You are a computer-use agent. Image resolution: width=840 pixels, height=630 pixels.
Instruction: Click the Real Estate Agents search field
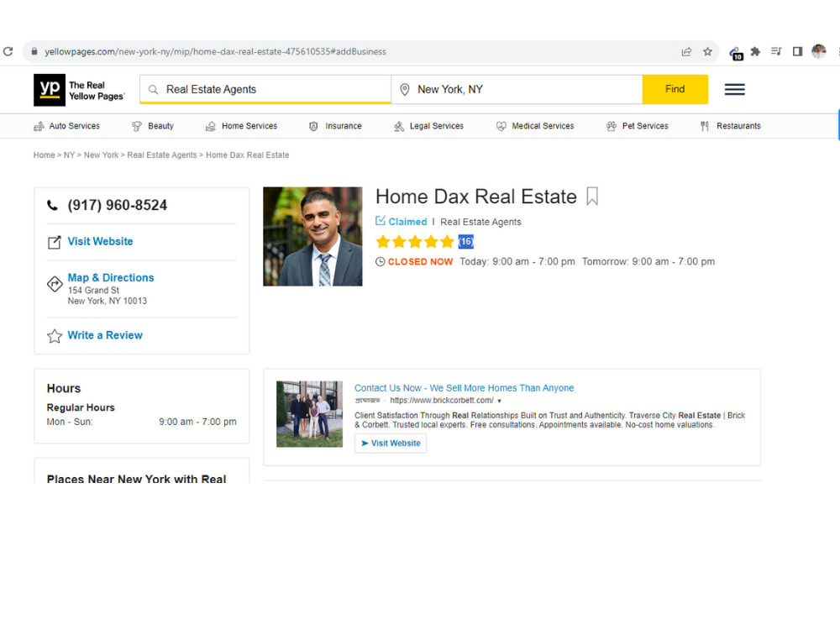[265, 90]
